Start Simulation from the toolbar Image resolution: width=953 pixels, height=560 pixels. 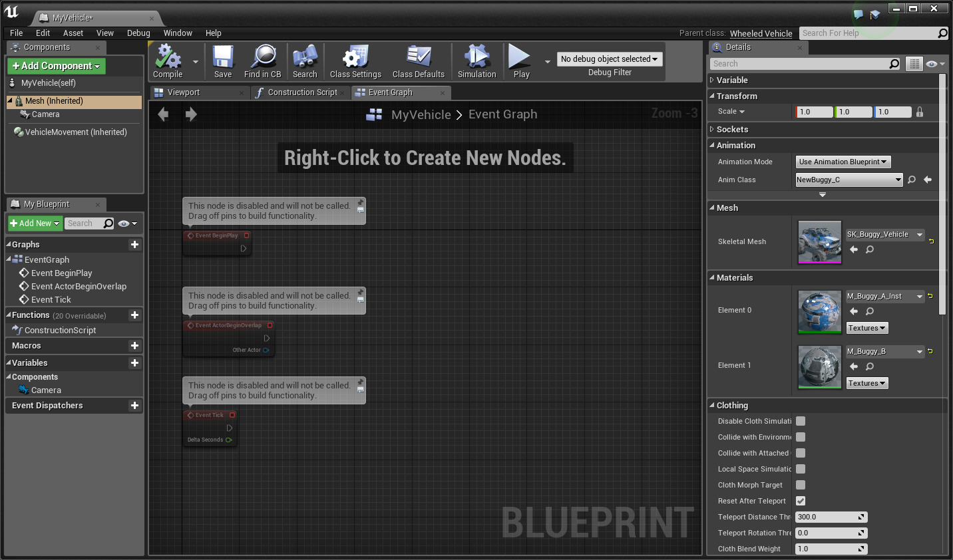click(476, 57)
